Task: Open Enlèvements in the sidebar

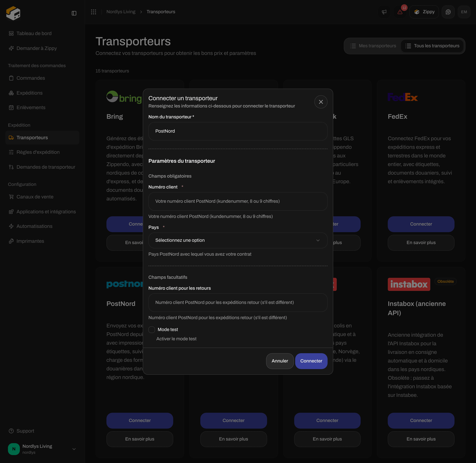Action: pyautogui.click(x=42, y=107)
